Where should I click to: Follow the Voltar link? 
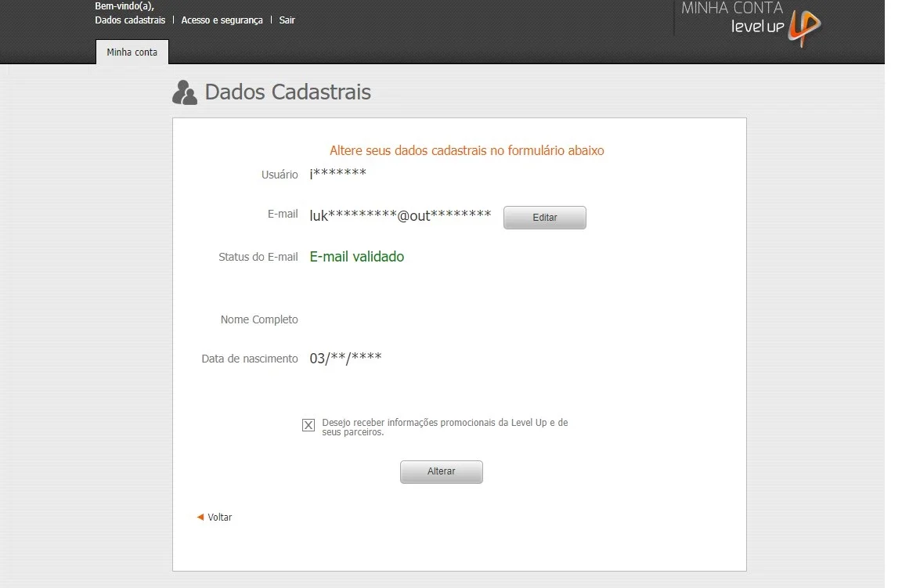coord(220,518)
